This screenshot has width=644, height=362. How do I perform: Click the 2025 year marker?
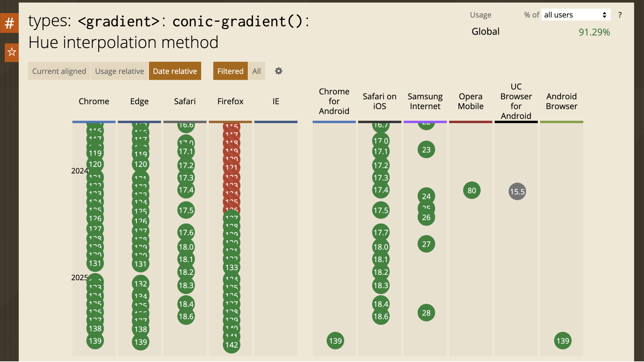coord(79,278)
